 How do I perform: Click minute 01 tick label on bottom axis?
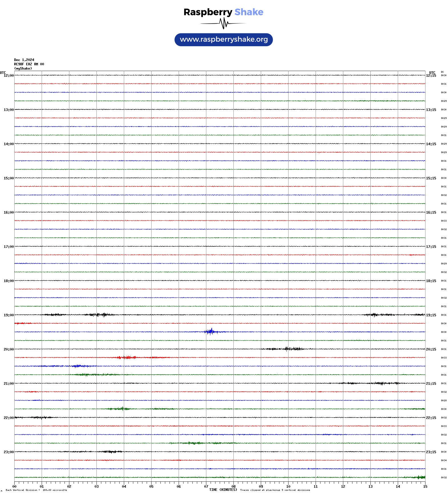(42, 487)
